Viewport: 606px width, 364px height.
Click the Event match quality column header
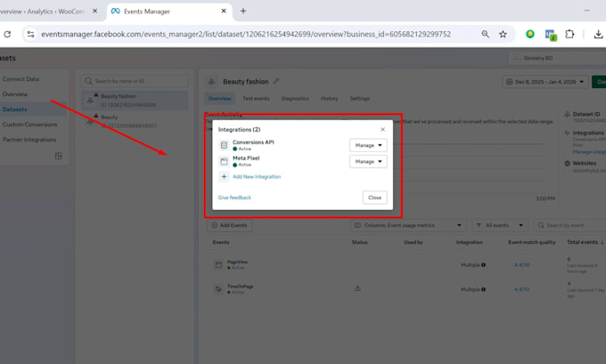click(x=531, y=242)
